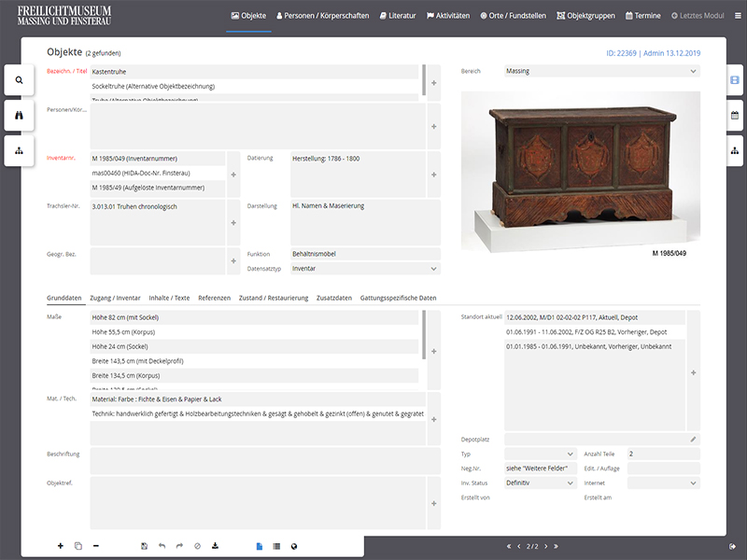Click the undo arrow in the bottom toolbar
Image resolution: width=747 pixels, height=560 pixels.
tap(161, 546)
